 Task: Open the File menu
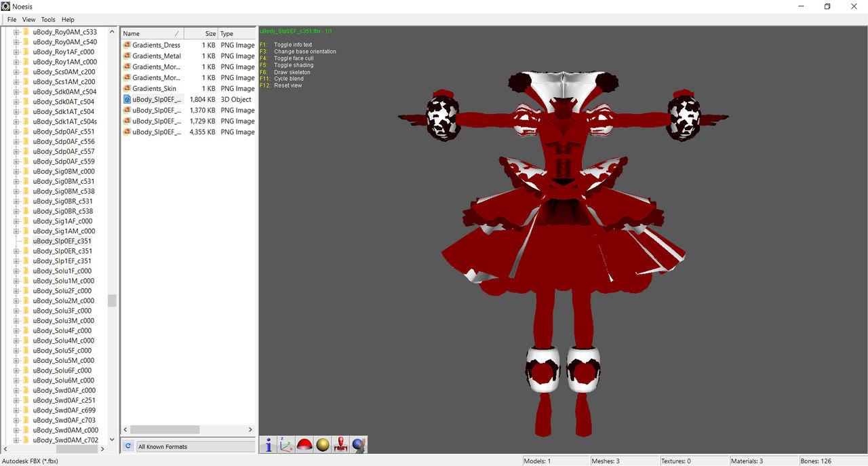(x=12, y=20)
